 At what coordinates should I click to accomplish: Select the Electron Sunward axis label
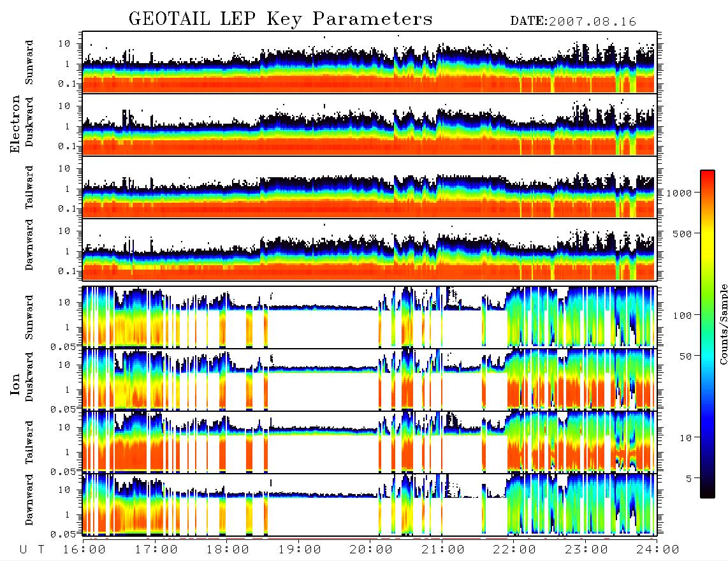coord(29,62)
